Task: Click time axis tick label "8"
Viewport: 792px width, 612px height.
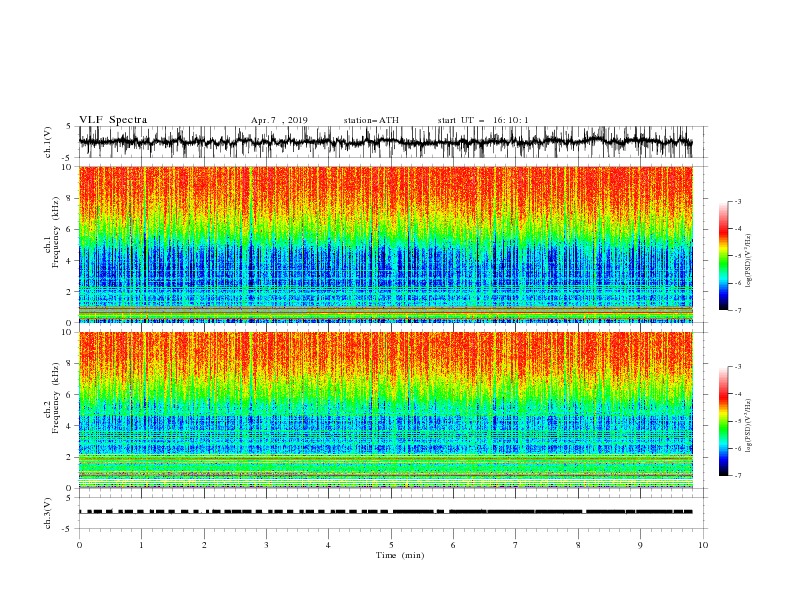Action: 578,545
